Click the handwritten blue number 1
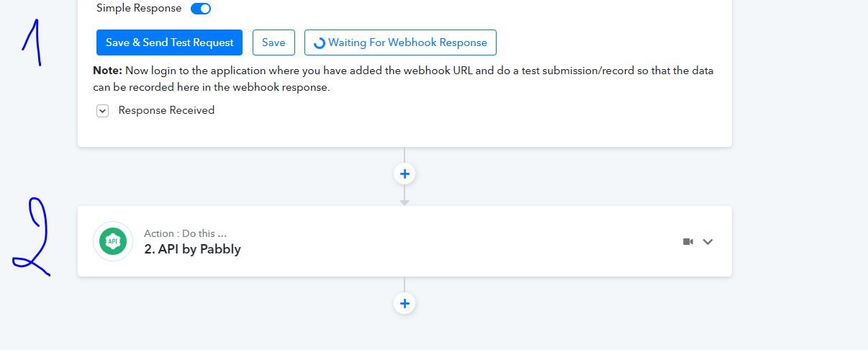868x350 pixels. point(33,42)
